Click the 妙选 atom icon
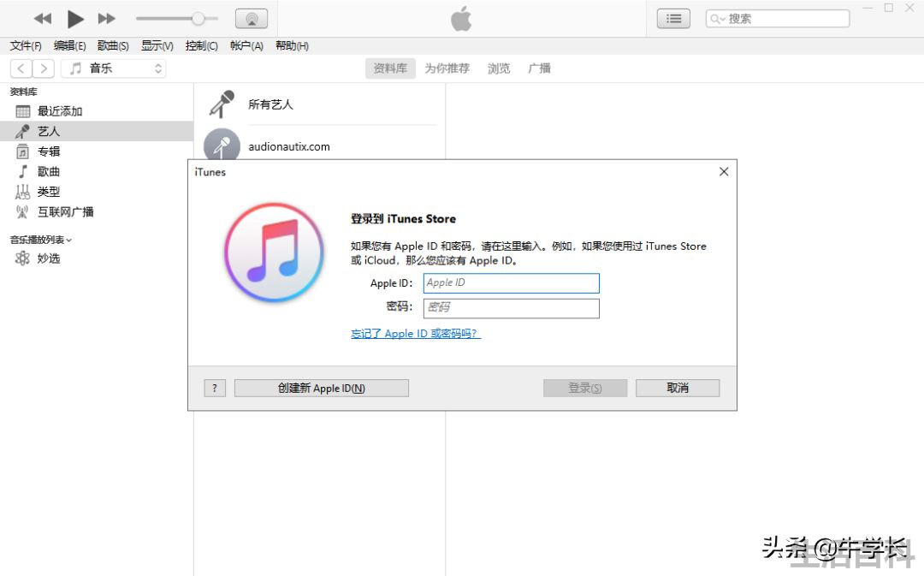 click(x=22, y=258)
